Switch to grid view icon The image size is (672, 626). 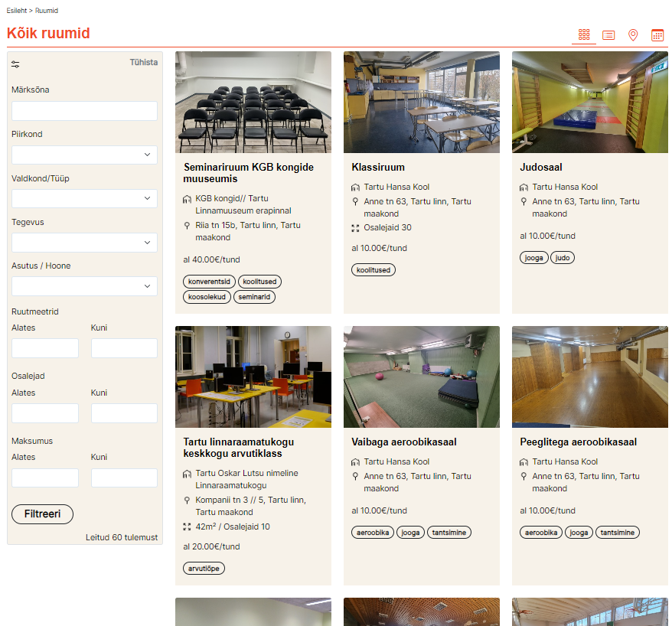pos(584,35)
